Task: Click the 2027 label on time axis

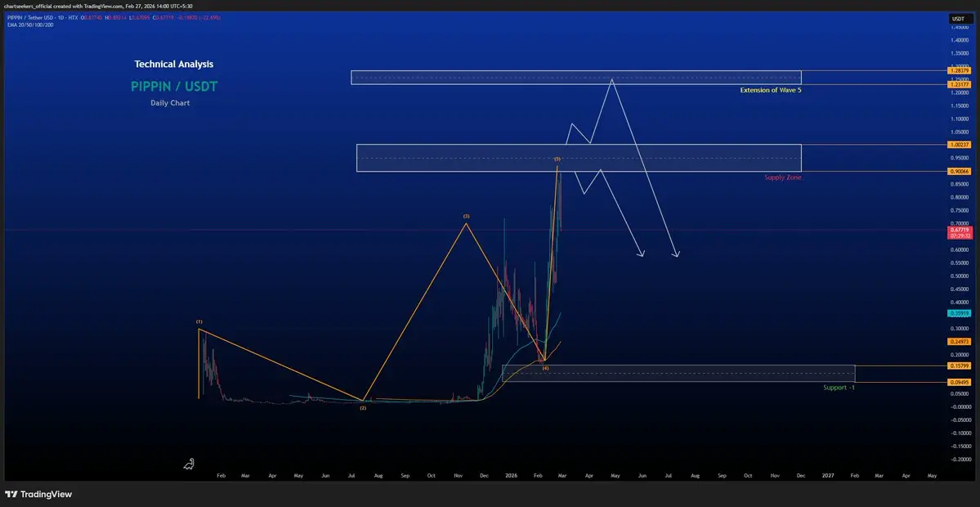Action: pos(828,476)
